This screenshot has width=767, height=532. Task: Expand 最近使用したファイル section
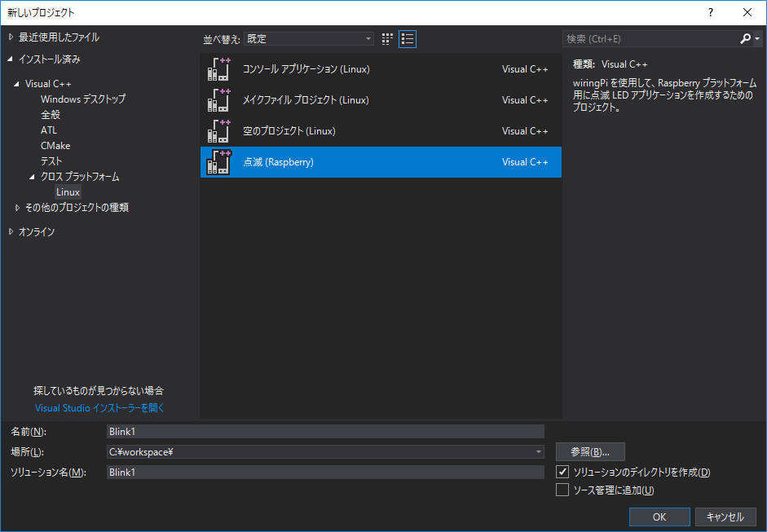pos(11,37)
